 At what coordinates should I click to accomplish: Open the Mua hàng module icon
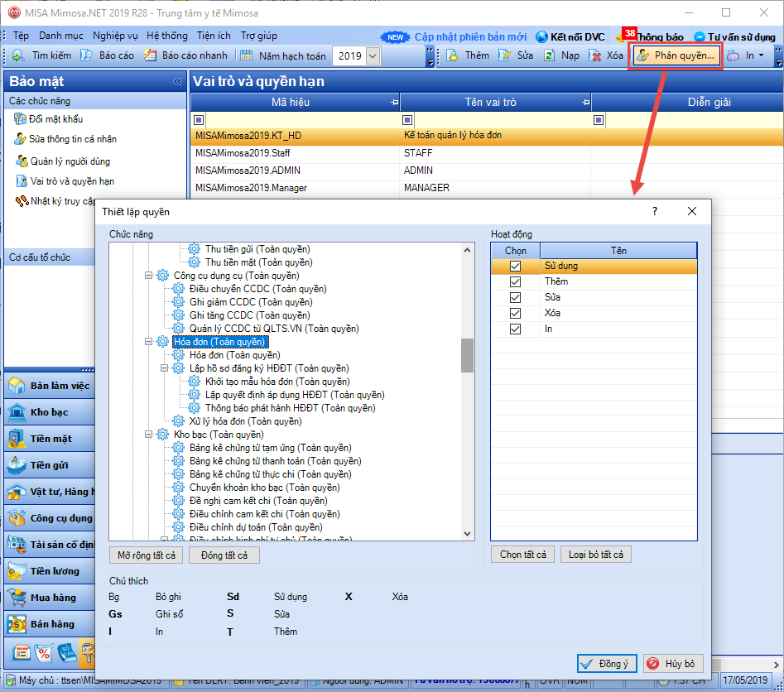(17, 598)
